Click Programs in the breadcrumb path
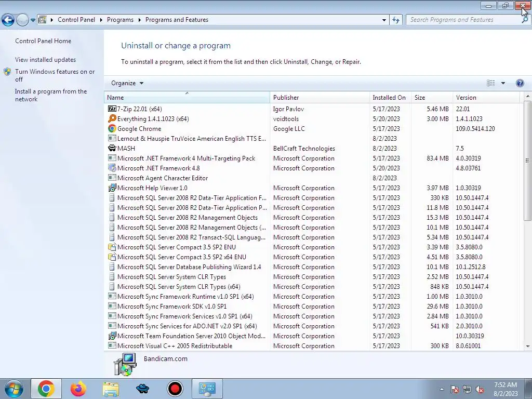The width and height of the screenshot is (532, 399). tap(120, 20)
